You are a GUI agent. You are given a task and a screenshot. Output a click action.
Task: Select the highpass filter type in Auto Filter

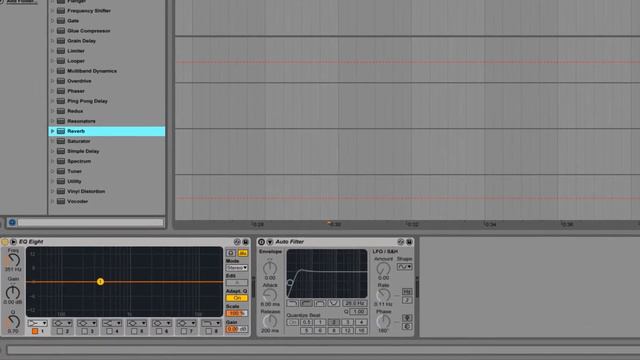pos(306,303)
